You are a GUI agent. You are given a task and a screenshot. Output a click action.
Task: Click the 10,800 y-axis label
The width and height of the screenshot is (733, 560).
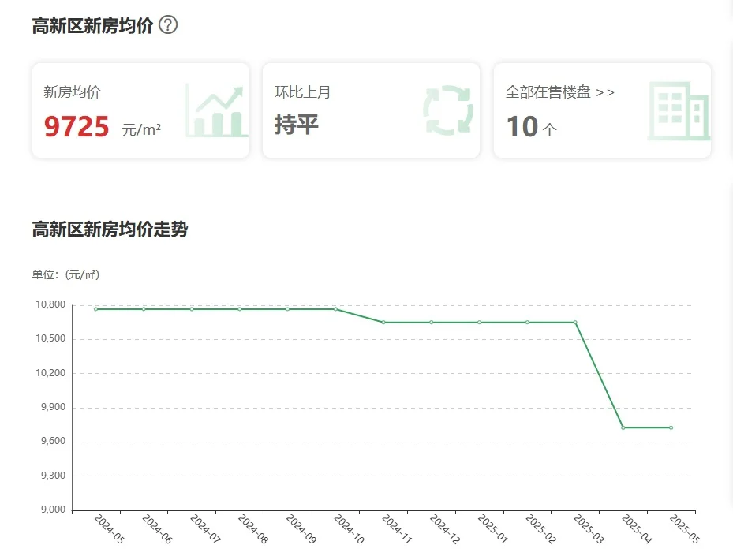[x=50, y=305]
